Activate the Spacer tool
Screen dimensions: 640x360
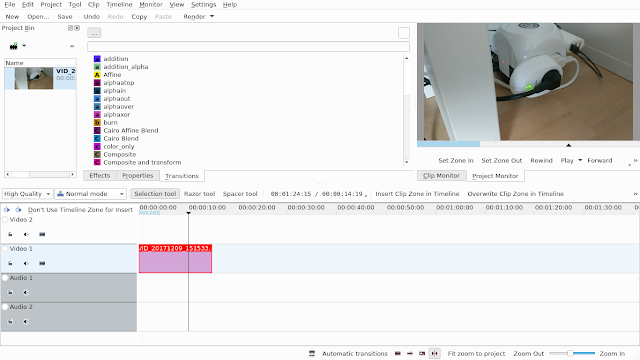tap(240, 194)
